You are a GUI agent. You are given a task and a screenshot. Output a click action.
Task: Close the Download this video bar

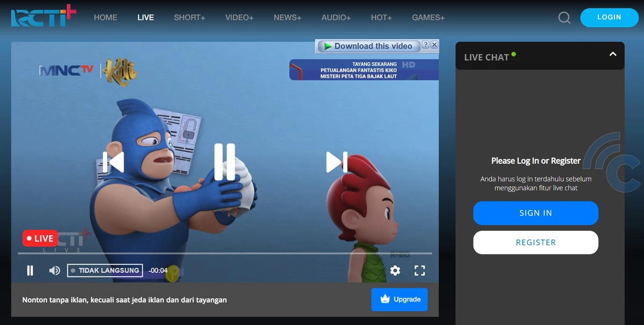pos(435,45)
